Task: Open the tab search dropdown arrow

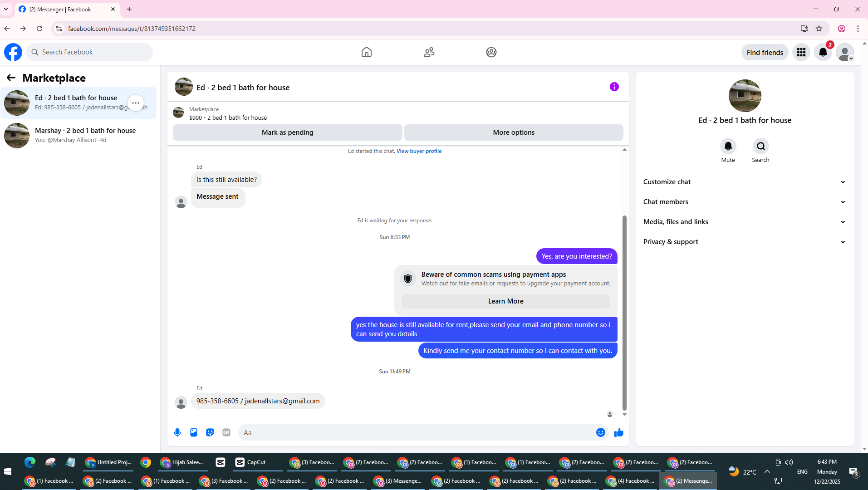Action: 6,9
